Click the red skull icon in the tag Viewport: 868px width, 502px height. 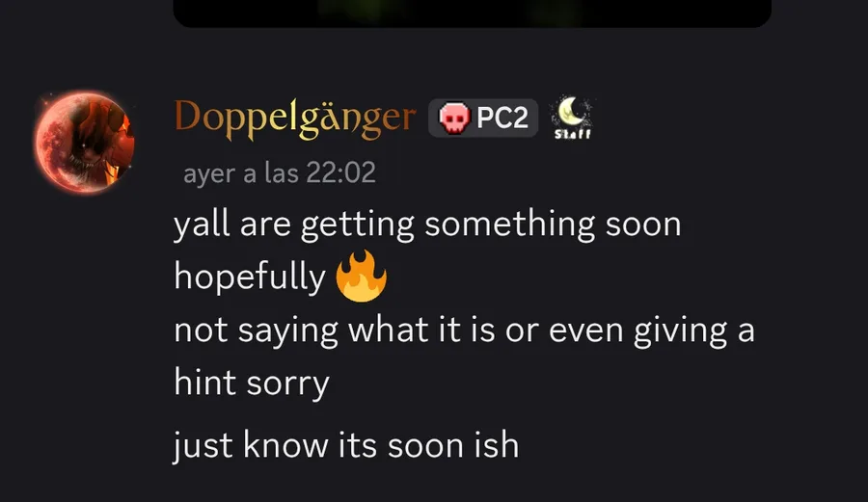pos(454,118)
